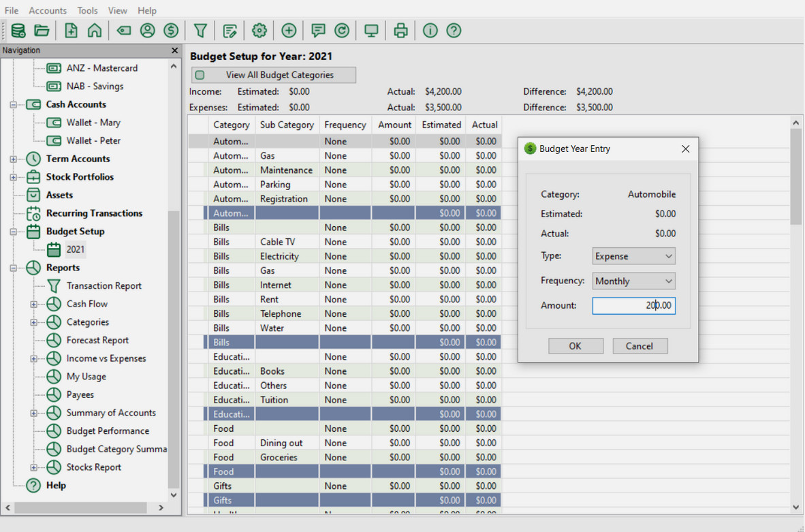Viewport: 805px width, 532px height.
Task: Select Wallet - Mary cash account
Action: pos(93,123)
